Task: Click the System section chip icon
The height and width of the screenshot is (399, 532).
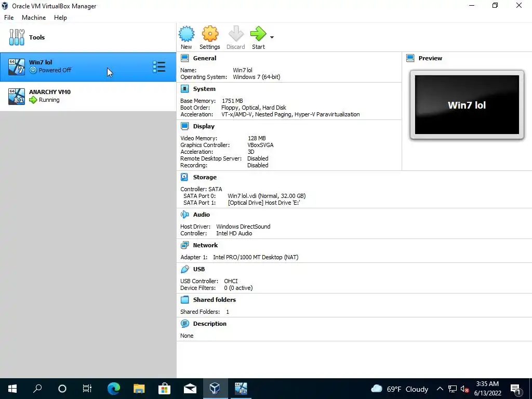Action: coord(184,89)
